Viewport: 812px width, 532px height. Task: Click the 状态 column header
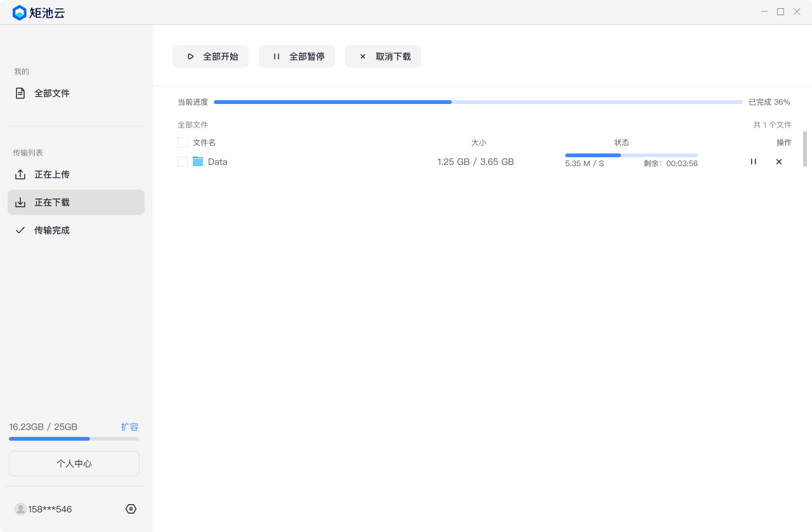point(622,143)
